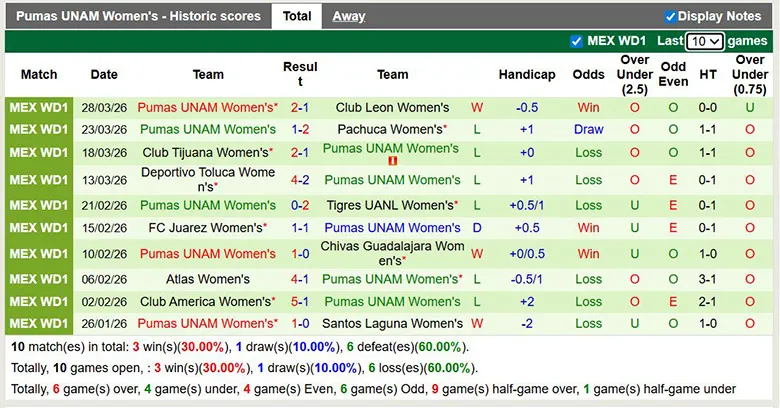Select the FC Juarez Women's team link
This screenshot has height=408, width=780.
(206, 227)
